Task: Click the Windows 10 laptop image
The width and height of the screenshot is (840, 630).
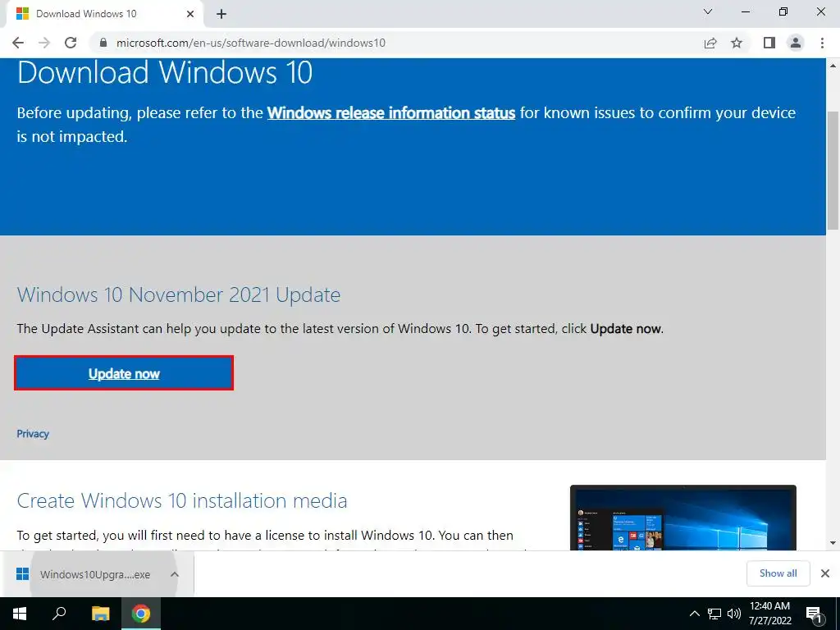Action: [683, 518]
